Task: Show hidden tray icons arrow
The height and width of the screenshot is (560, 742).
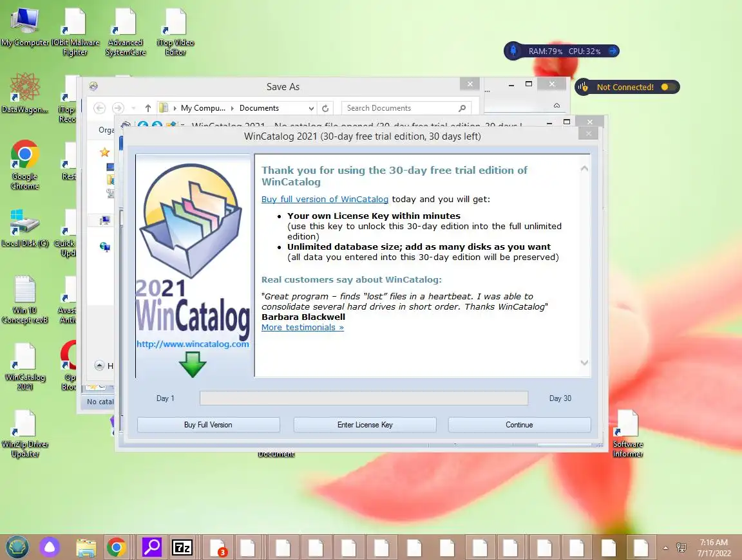Action: click(665, 548)
